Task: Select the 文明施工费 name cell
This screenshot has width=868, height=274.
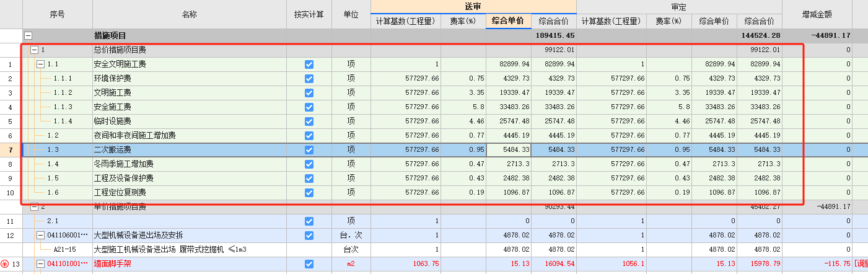Action: [x=190, y=92]
